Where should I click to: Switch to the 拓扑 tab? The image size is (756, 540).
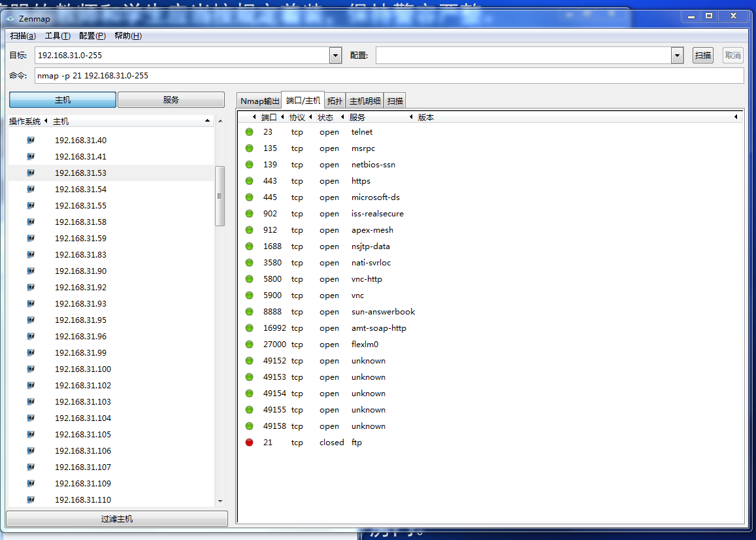tap(335, 101)
